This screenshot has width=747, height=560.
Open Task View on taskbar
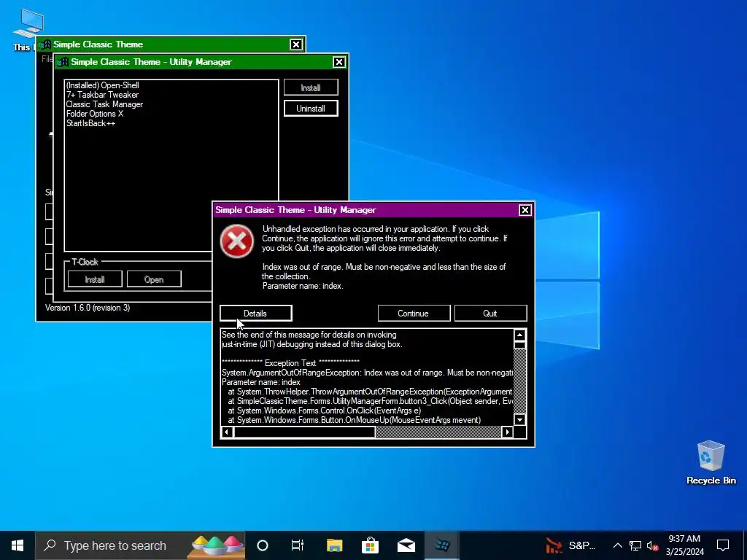298,545
